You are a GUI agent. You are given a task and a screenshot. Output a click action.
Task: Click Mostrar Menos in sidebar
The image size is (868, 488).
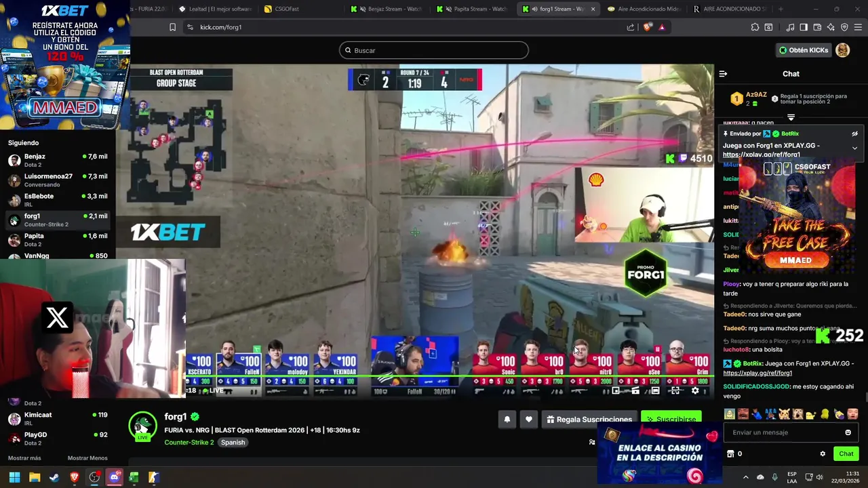point(87,458)
